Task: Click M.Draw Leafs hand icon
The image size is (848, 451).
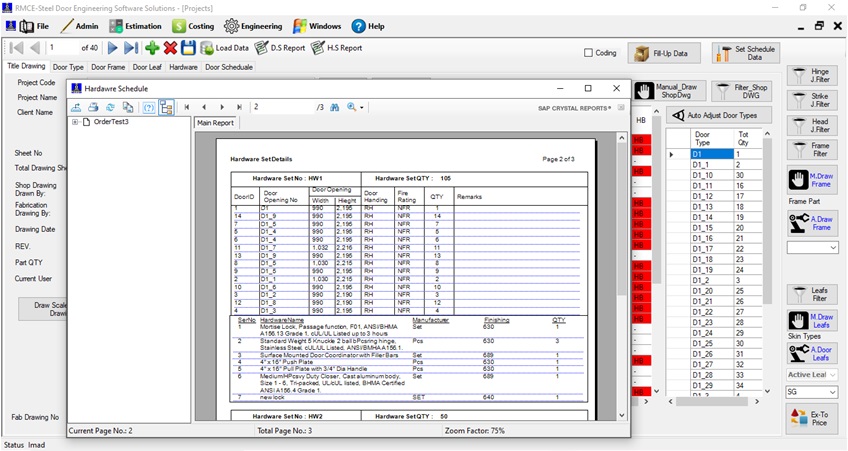Action: (798, 321)
